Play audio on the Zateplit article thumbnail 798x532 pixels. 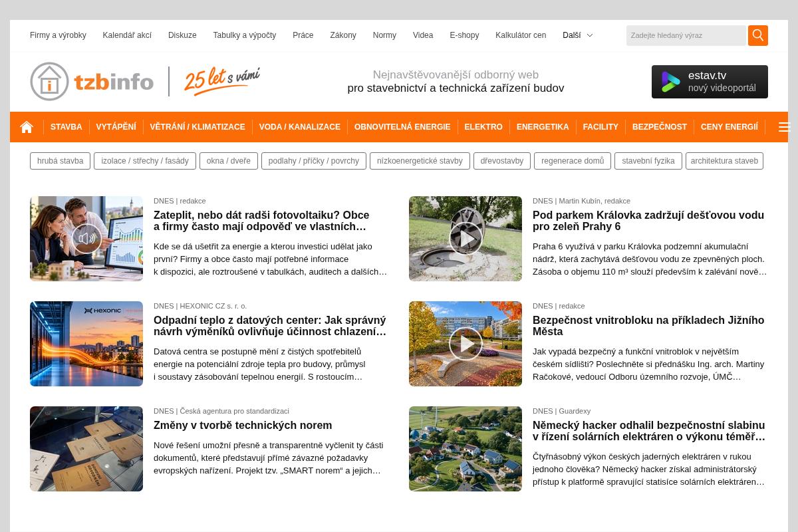[86, 239]
